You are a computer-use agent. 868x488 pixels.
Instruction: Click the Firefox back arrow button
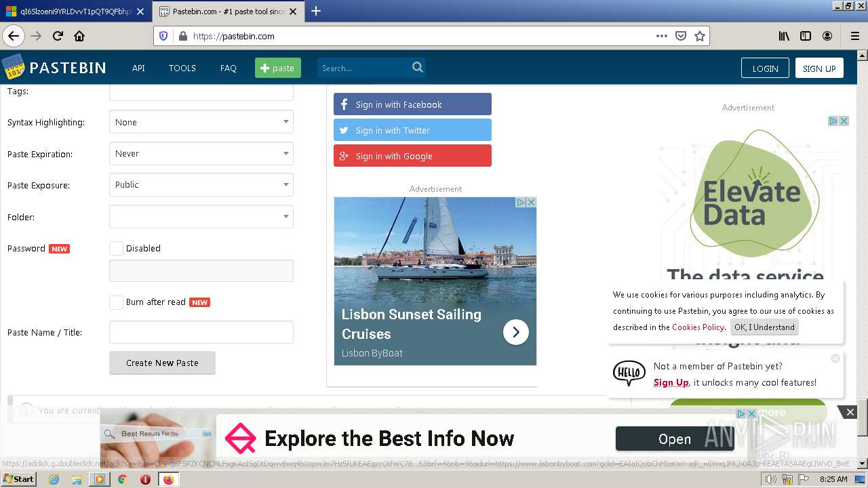14,36
